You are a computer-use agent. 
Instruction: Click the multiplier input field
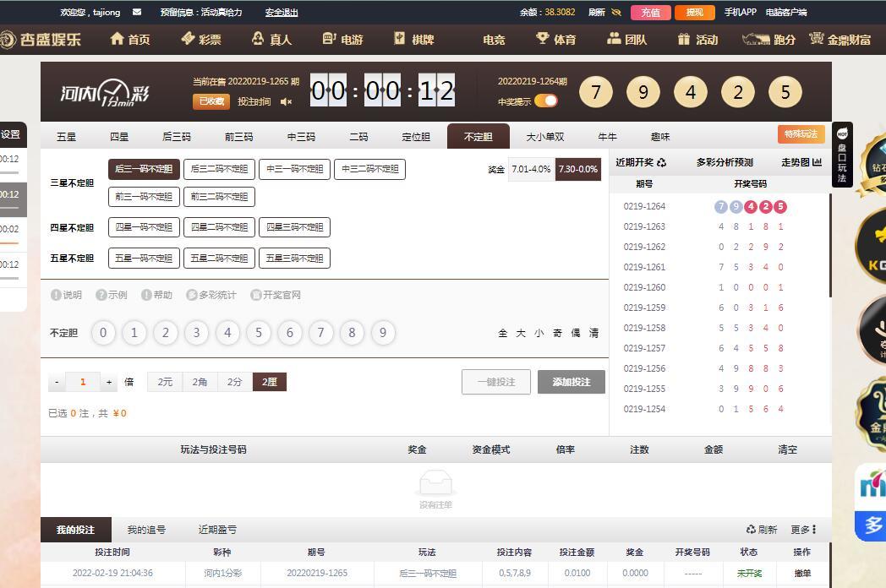coord(83,382)
